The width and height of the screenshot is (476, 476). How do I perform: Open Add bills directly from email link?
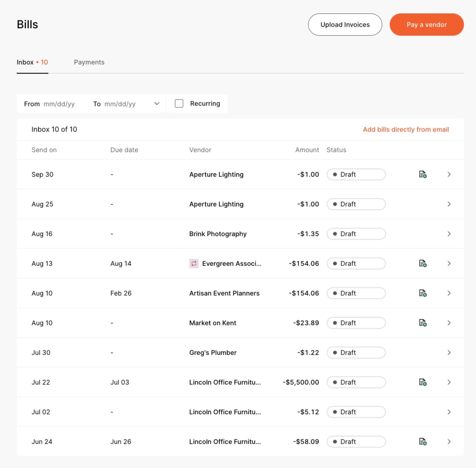click(406, 129)
